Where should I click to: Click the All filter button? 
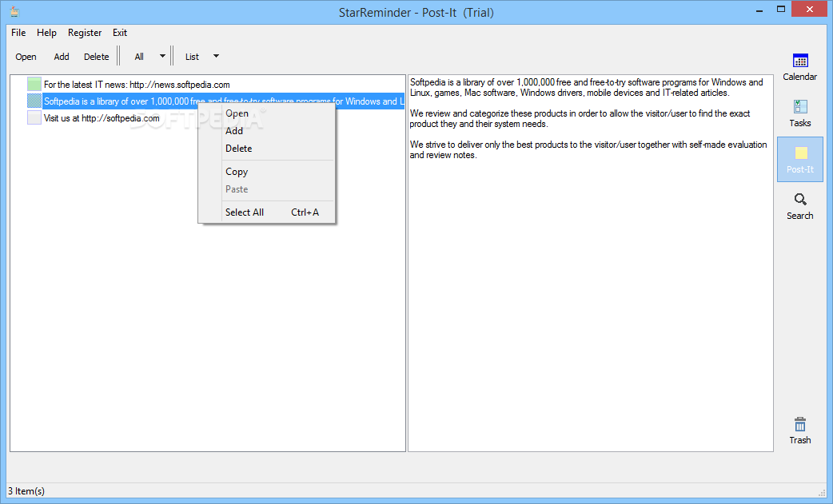click(x=139, y=56)
